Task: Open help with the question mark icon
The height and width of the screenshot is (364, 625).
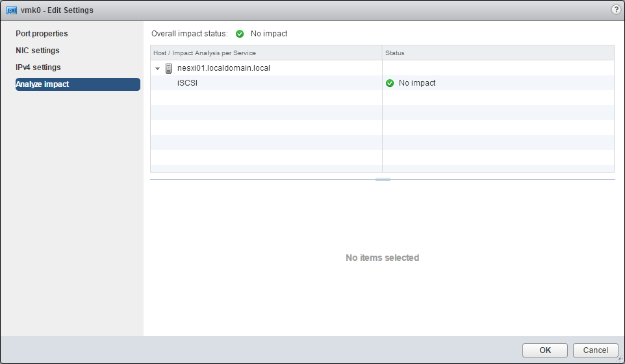Action: [x=616, y=10]
